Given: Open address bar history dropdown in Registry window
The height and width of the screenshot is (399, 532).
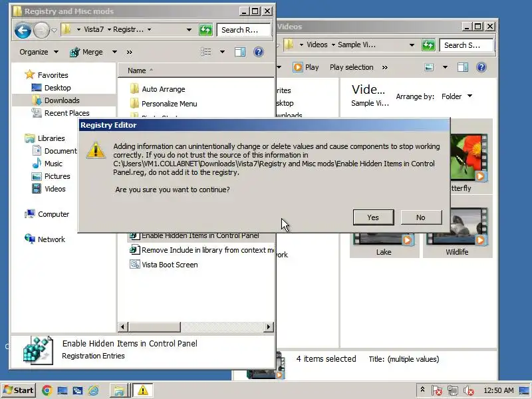Looking at the screenshot, I should pos(189,29).
